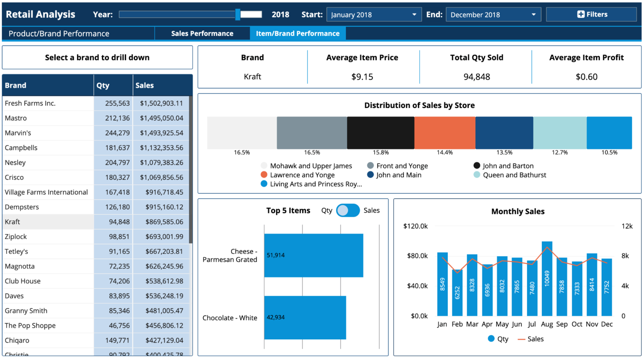644x358 pixels.
Task: Click the Qty legend dot in Monthly Sales
Action: click(x=491, y=338)
